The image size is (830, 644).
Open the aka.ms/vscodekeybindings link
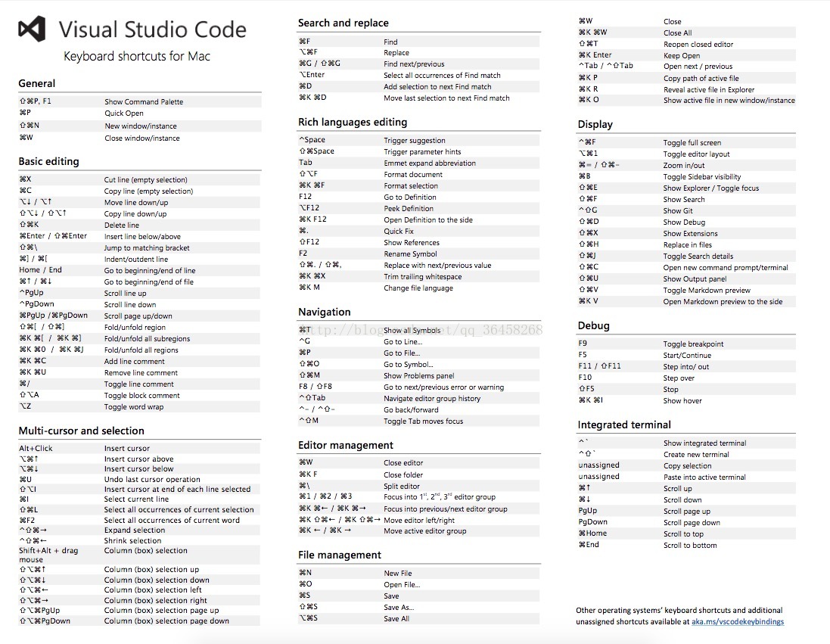(738, 622)
